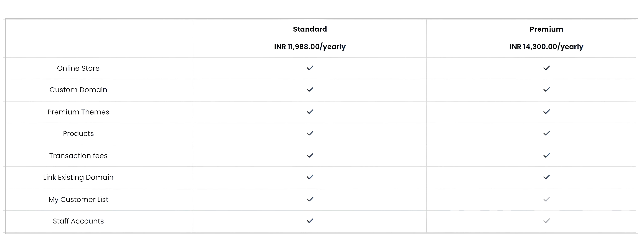Screen dimensions: 644x246
Task: Click Premium checkmark for Transaction fees
Action: pyautogui.click(x=546, y=155)
